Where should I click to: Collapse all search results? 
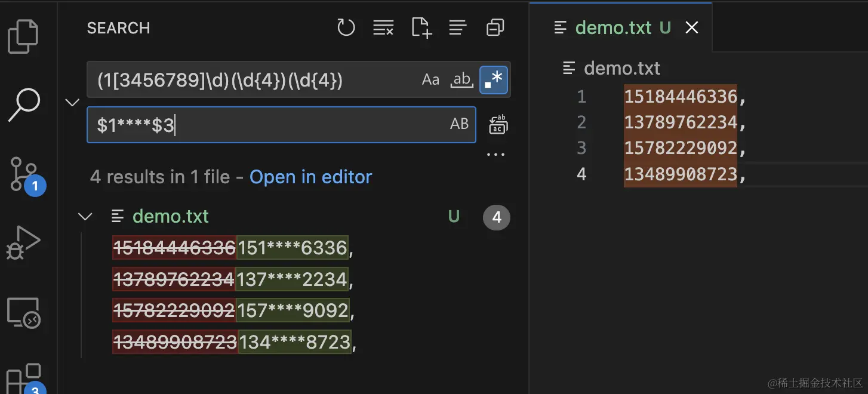coord(495,27)
